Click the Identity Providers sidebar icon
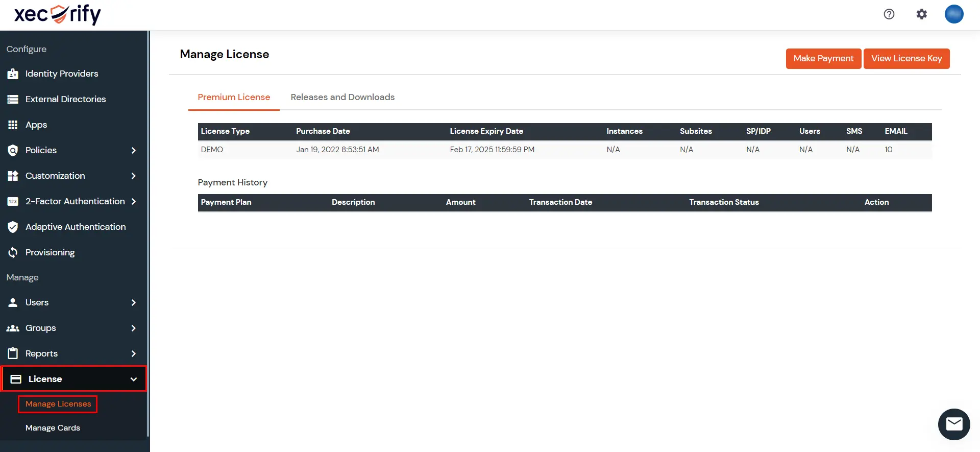Image resolution: width=980 pixels, height=452 pixels. coord(13,74)
